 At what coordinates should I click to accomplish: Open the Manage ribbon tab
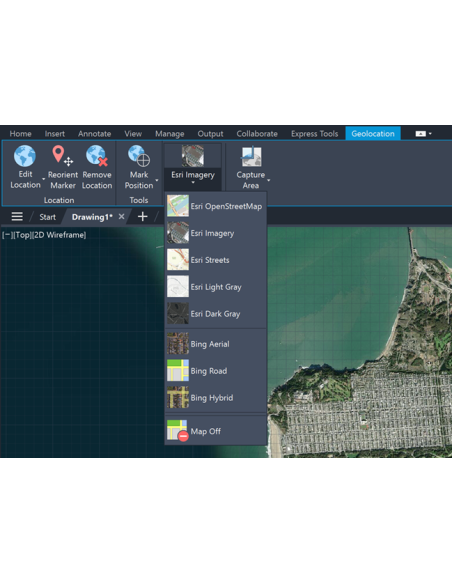tap(170, 134)
